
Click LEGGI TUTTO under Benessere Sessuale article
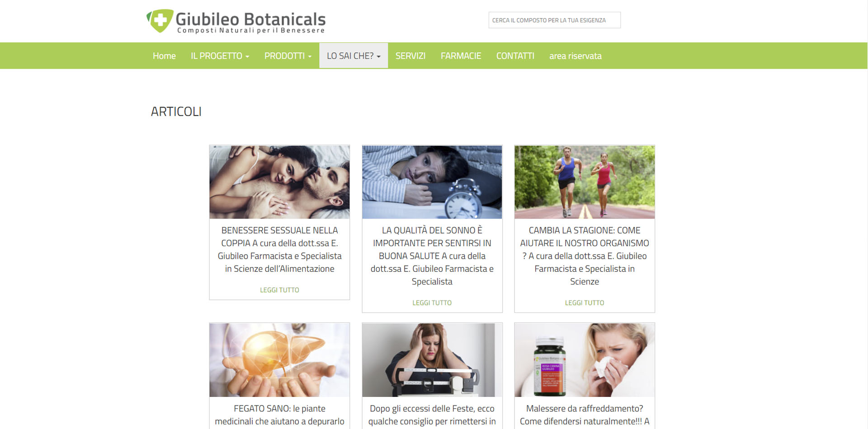pos(279,290)
